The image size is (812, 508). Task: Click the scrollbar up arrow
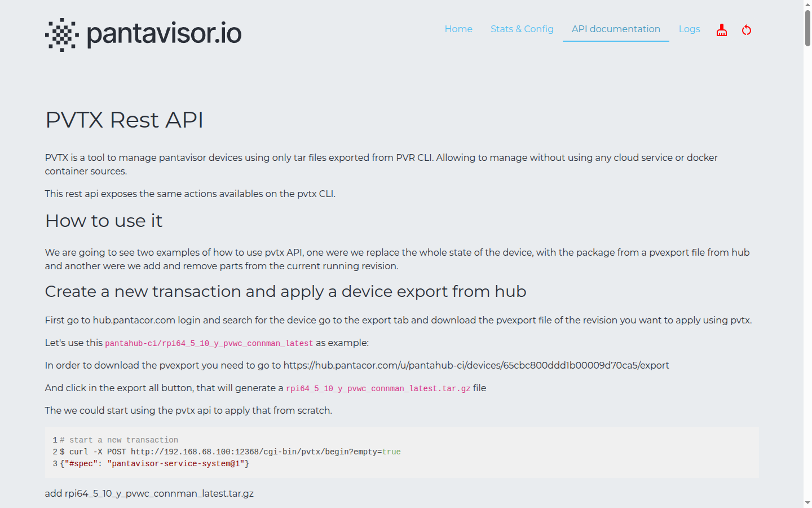(x=807, y=4)
